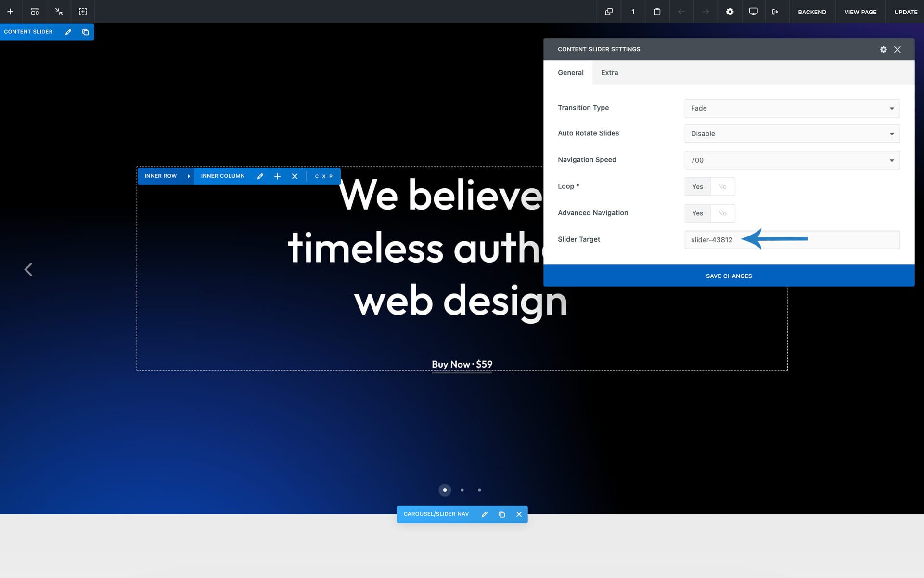Switch to the Extra tab

(609, 73)
